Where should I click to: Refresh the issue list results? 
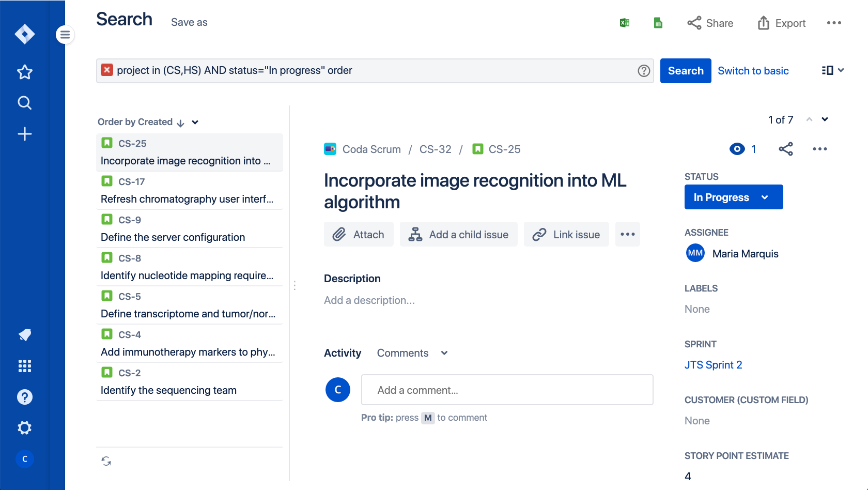point(106,461)
